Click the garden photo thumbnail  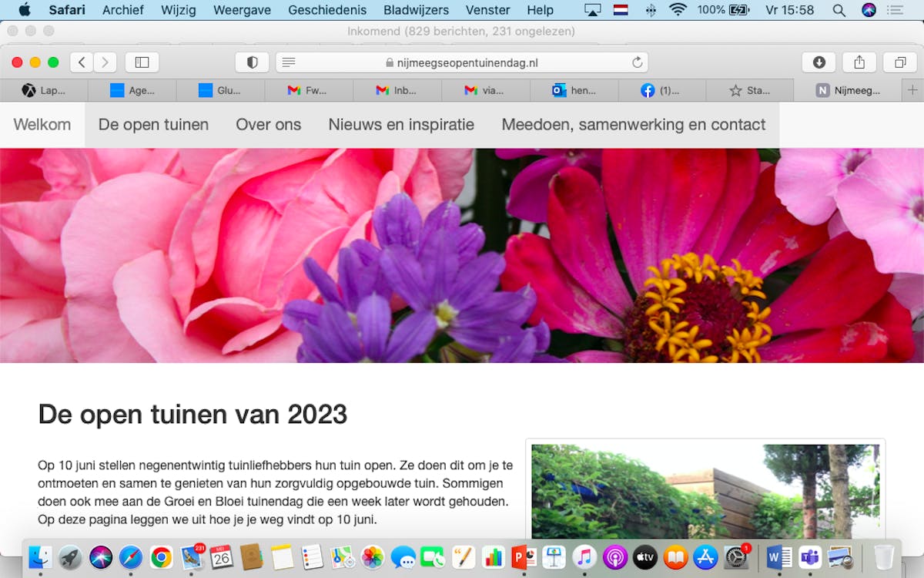[705, 491]
